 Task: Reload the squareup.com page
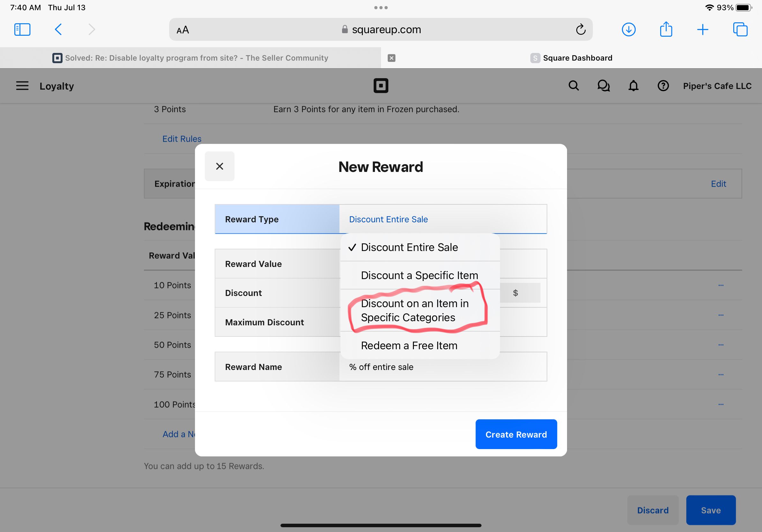click(580, 30)
